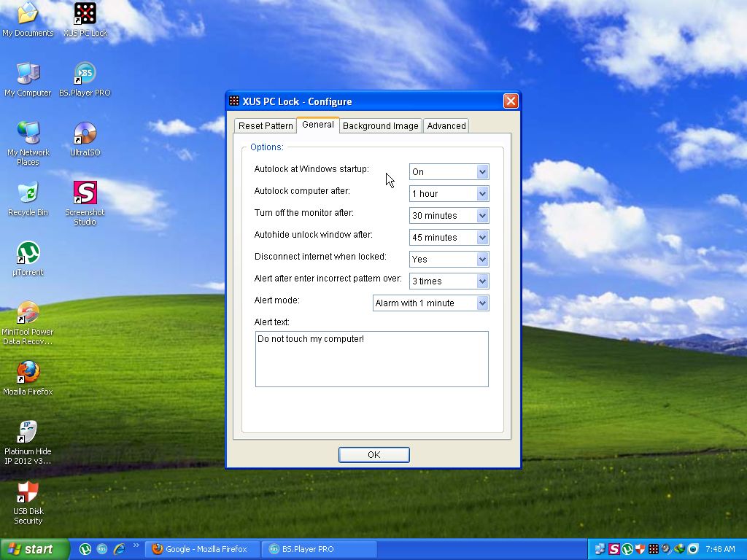Select the USB Disk Security desktop icon
This screenshot has width=747, height=560.
(x=28, y=493)
